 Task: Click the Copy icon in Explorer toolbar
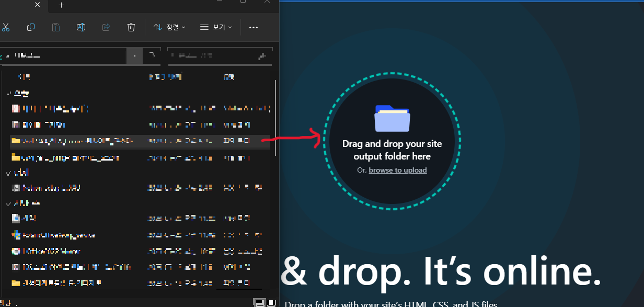(x=31, y=27)
